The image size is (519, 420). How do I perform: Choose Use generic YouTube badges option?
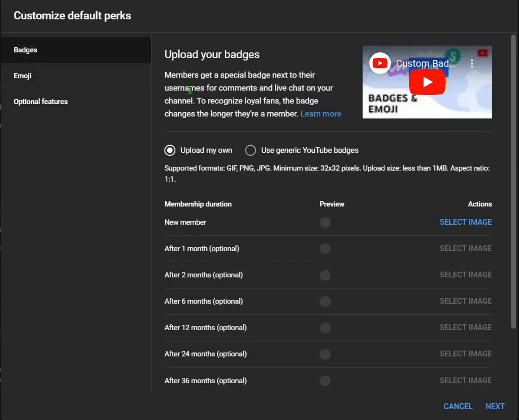pos(251,150)
